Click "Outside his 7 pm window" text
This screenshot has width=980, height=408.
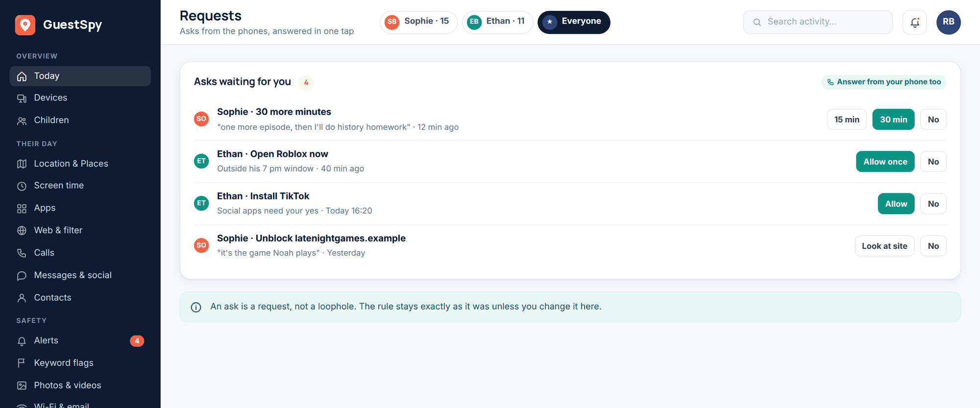[265, 168]
